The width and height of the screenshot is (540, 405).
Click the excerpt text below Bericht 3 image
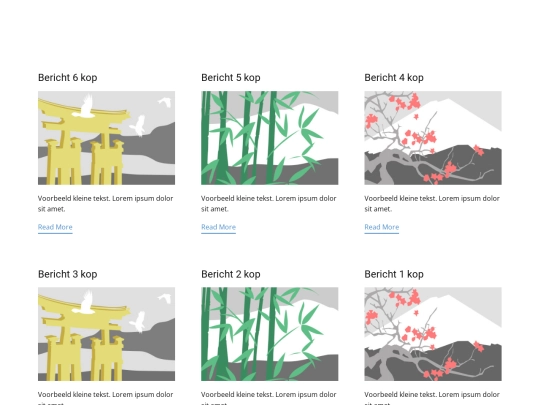105,398
